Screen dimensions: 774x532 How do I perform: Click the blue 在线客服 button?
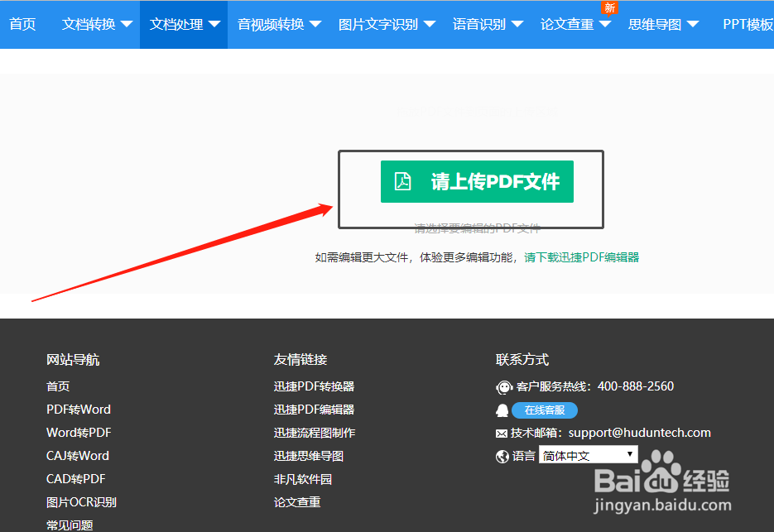(x=545, y=410)
